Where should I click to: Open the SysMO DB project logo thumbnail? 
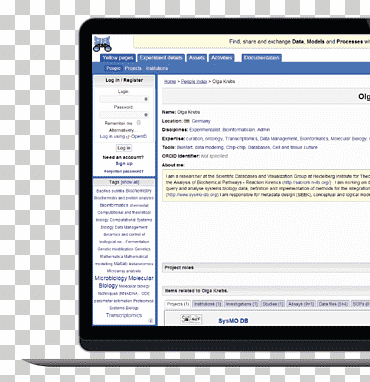pos(191,319)
